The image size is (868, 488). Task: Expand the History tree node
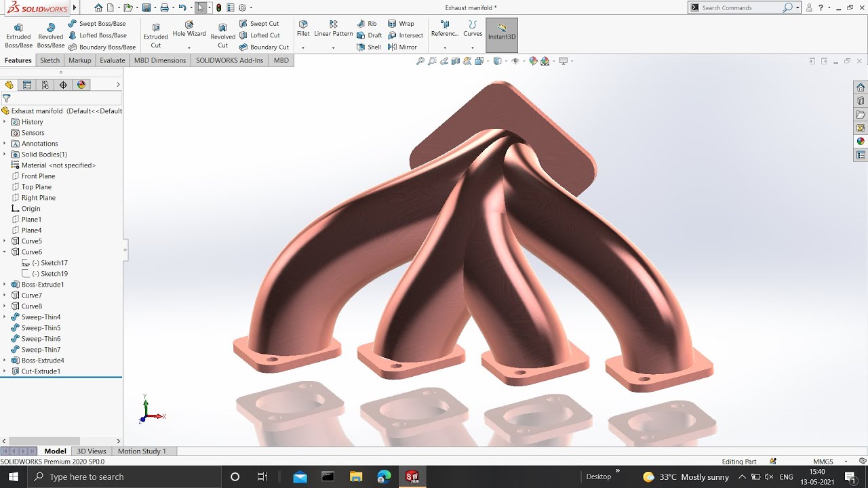(5, 122)
